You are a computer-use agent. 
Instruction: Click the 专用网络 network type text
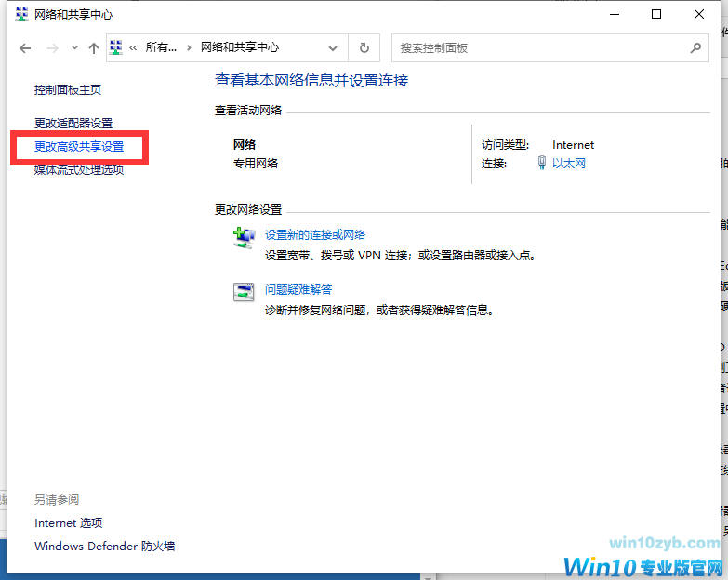pyautogui.click(x=256, y=164)
